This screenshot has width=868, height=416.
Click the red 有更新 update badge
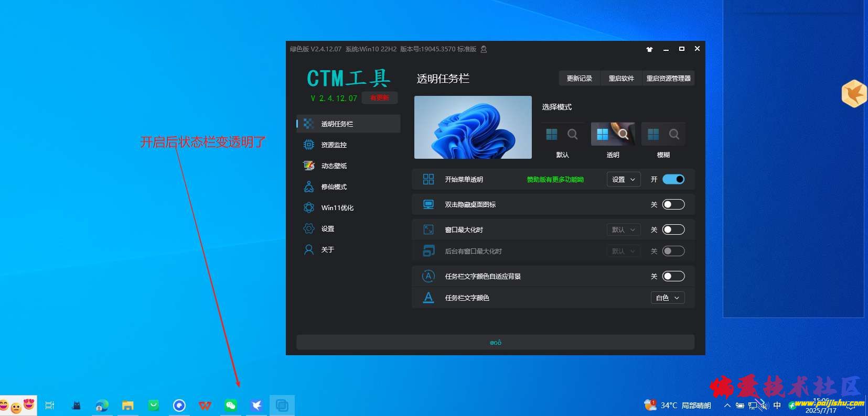pos(380,98)
